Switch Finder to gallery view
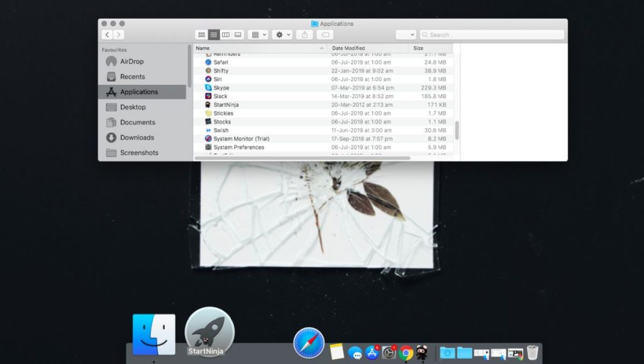 pyautogui.click(x=238, y=35)
